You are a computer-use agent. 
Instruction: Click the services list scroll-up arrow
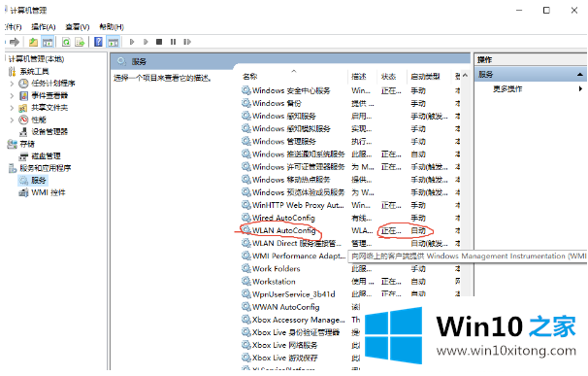pyautogui.click(x=466, y=75)
